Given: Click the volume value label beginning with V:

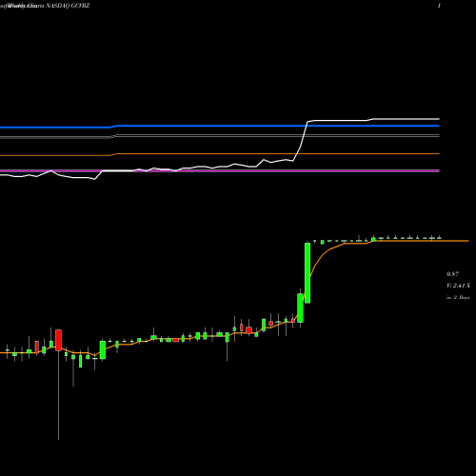Looking at the screenshot, I should point(458,286).
